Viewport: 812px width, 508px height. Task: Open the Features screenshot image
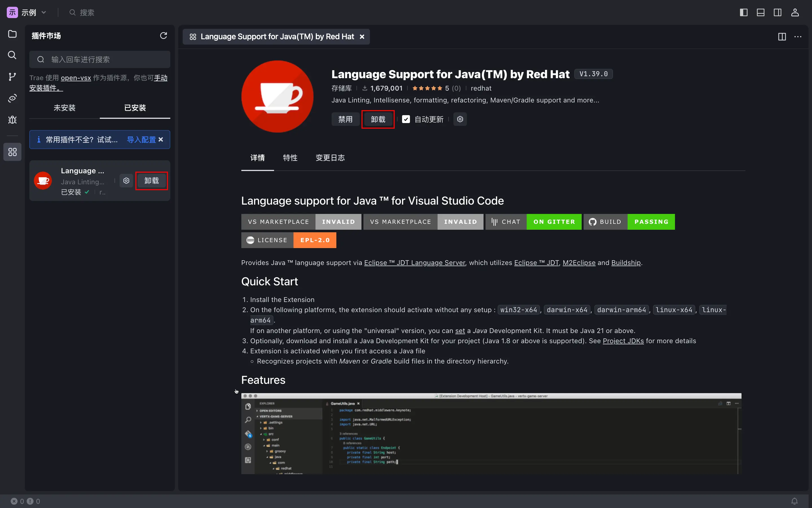[x=491, y=433]
